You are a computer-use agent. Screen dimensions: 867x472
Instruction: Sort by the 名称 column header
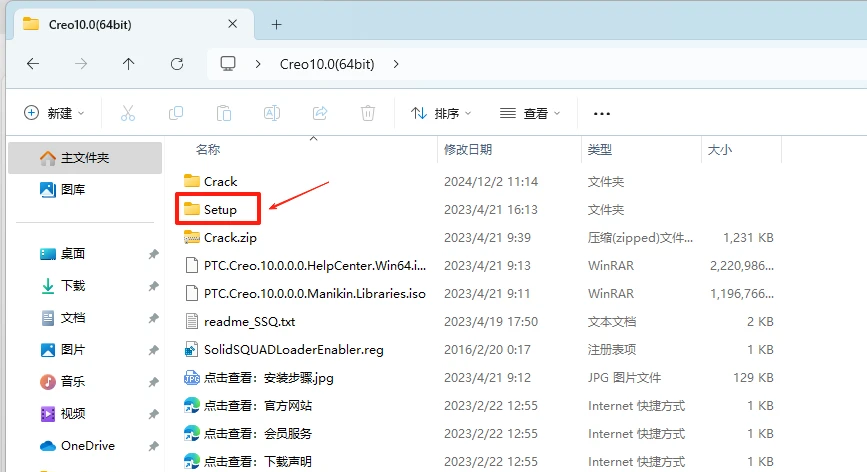[208, 149]
